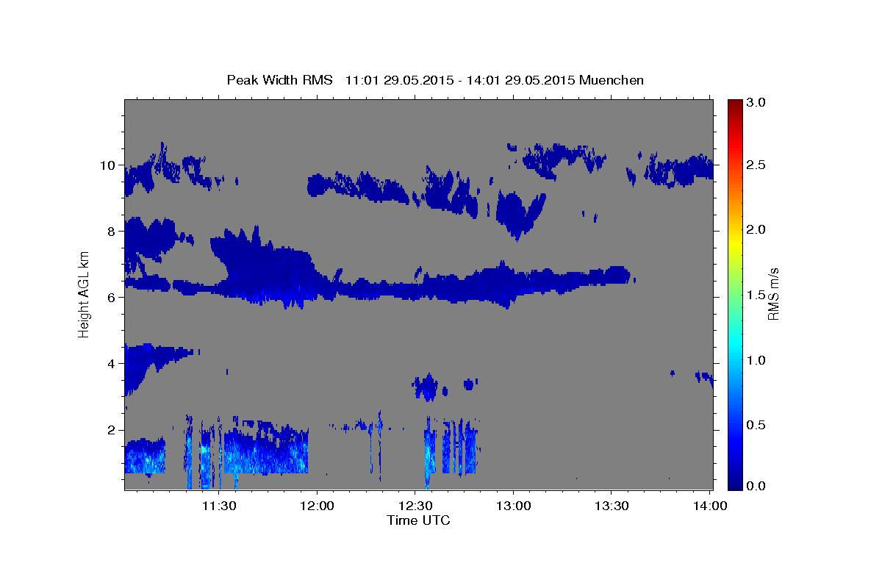The image size is (882, 588).
Task: Click the height tick label 2
Action: click(x=112, y=430)
